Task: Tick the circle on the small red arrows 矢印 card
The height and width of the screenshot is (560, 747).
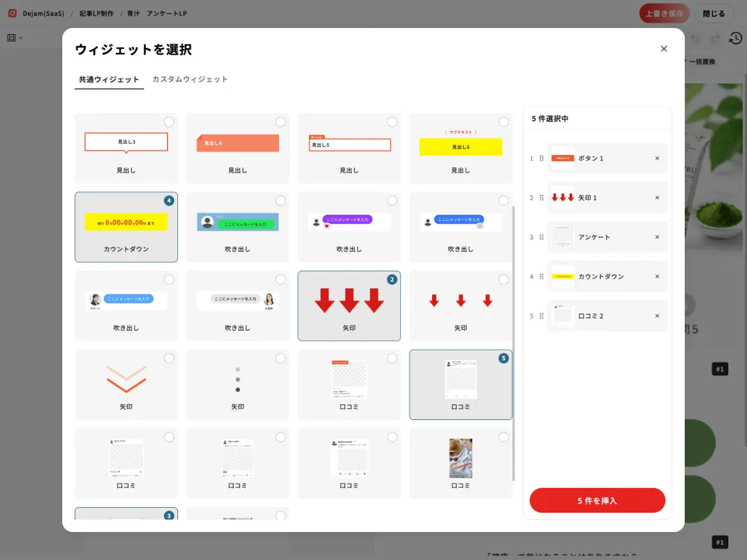Action: pyautogui.click(x=503, y=279)
